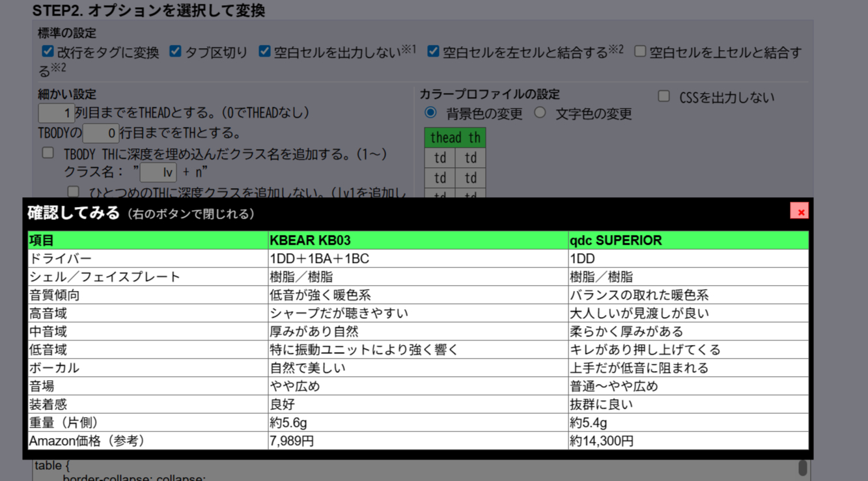Uncheck the タブ区切り checkbox
This screenshot has width=868, height=481.
click(x=175, y=51)
